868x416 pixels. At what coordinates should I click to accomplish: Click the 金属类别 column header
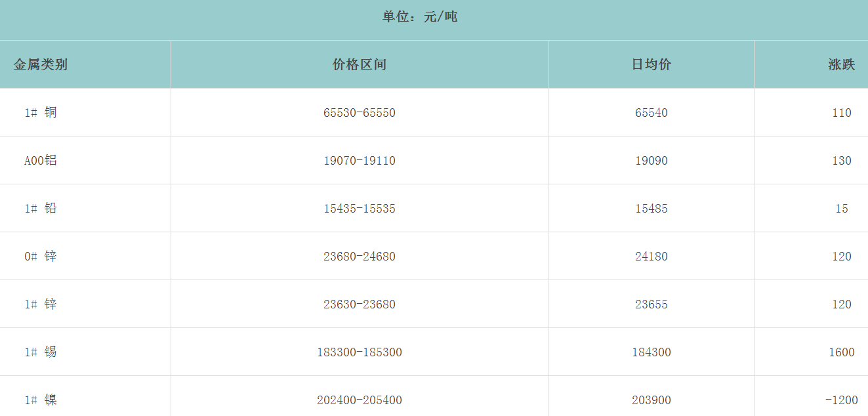[41, 64]
